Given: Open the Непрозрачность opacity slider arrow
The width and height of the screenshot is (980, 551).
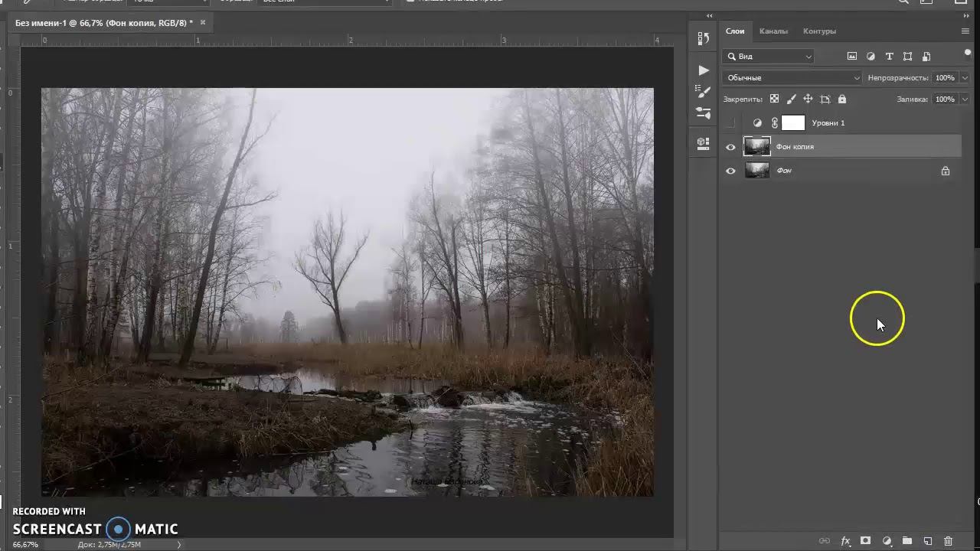Looking at the screenshot, I should click(x=965, y=78).
